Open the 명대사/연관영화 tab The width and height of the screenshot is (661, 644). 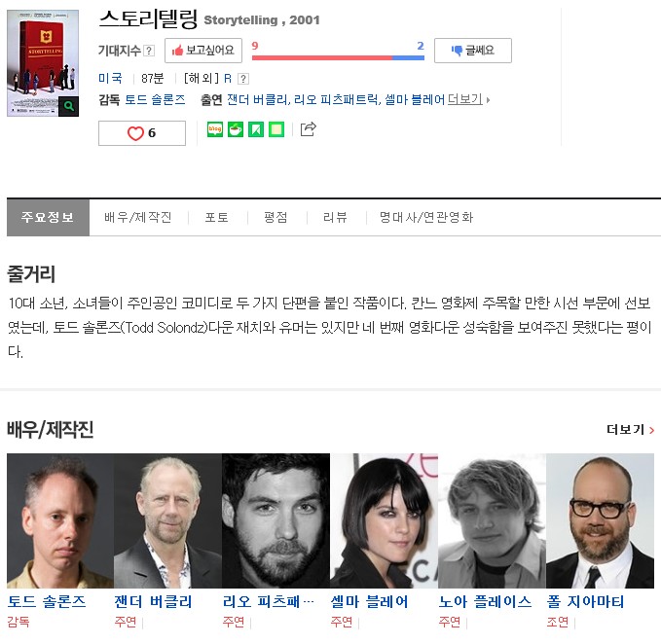[426, 217]
